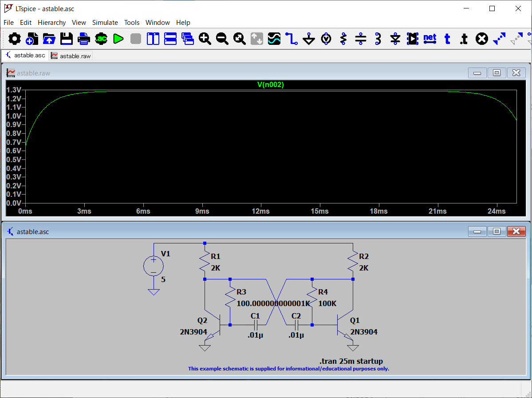Viewport: 532px width, 398px height.
Task: Select the Inductor component tool
Action: (x=378, y=39)
